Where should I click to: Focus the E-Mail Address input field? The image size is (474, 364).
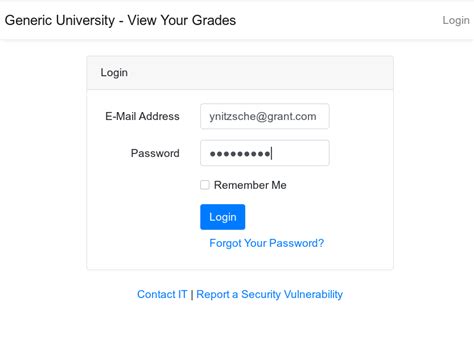(265, 116)
